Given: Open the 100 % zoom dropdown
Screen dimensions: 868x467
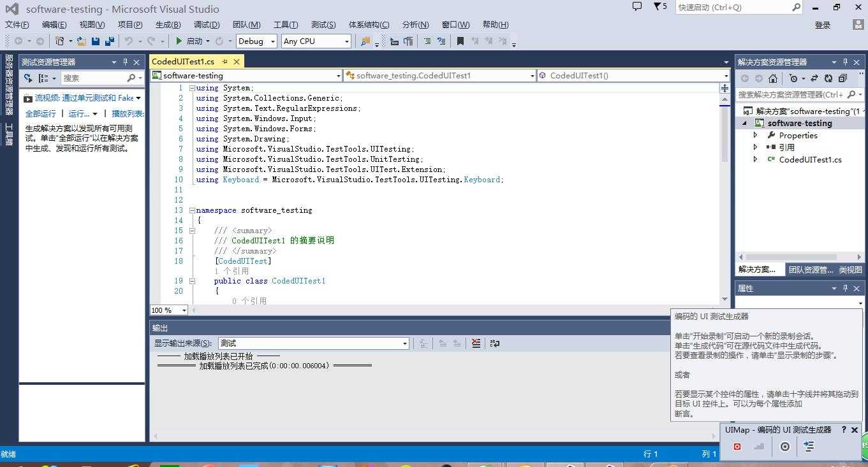Looking at the screenshot, I should pyautogui.click(x=169, y=310).
